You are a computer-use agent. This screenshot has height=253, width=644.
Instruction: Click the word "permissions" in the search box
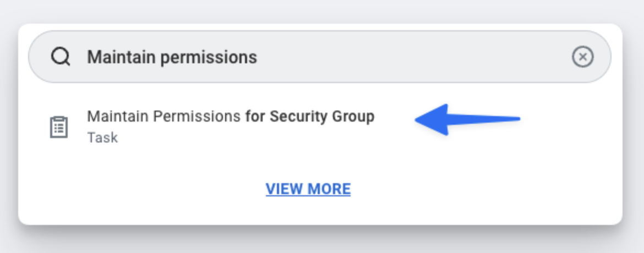209,57
